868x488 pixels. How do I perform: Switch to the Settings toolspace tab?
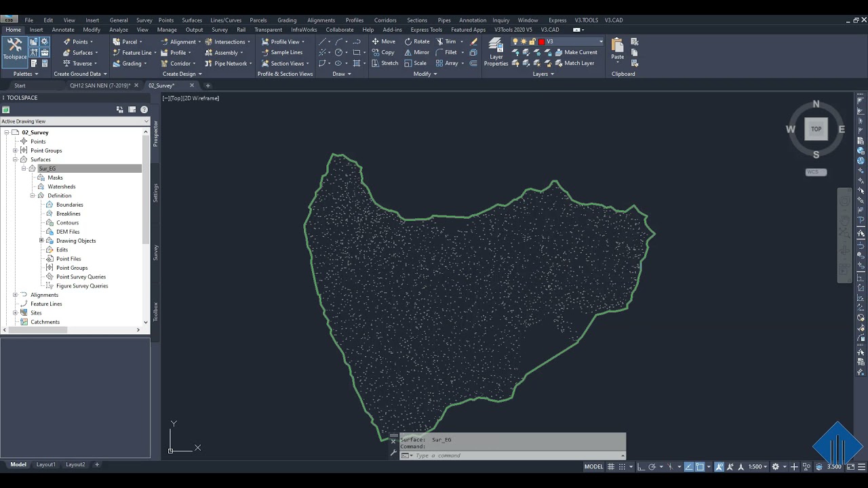(155, 192)
